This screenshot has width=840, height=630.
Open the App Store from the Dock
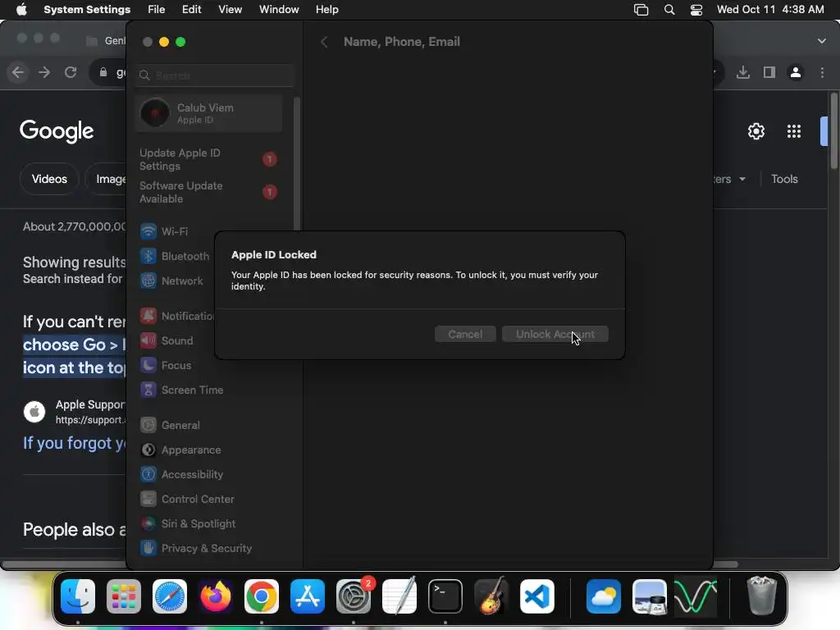[x=308, y=596]
